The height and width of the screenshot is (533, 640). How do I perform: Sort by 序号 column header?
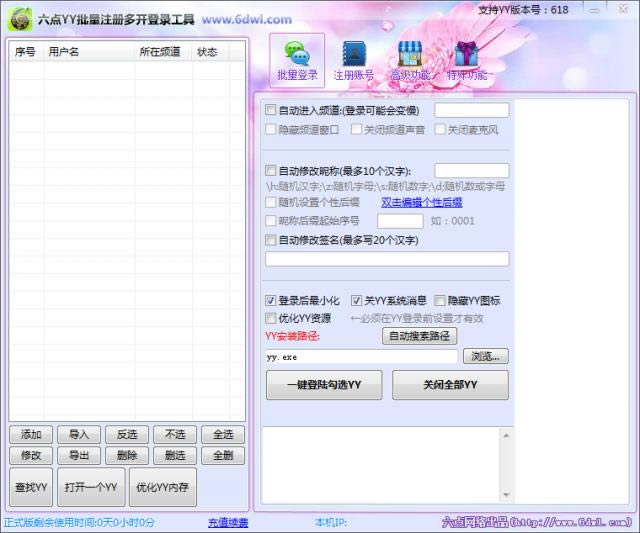pyautogui.click(x=25, y=52)
